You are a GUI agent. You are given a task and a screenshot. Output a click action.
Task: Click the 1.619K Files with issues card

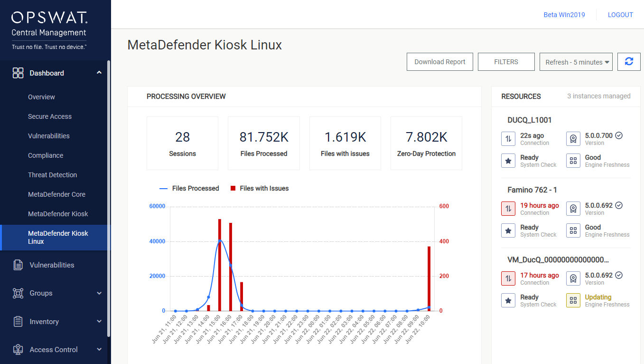[x=345, y=143]
